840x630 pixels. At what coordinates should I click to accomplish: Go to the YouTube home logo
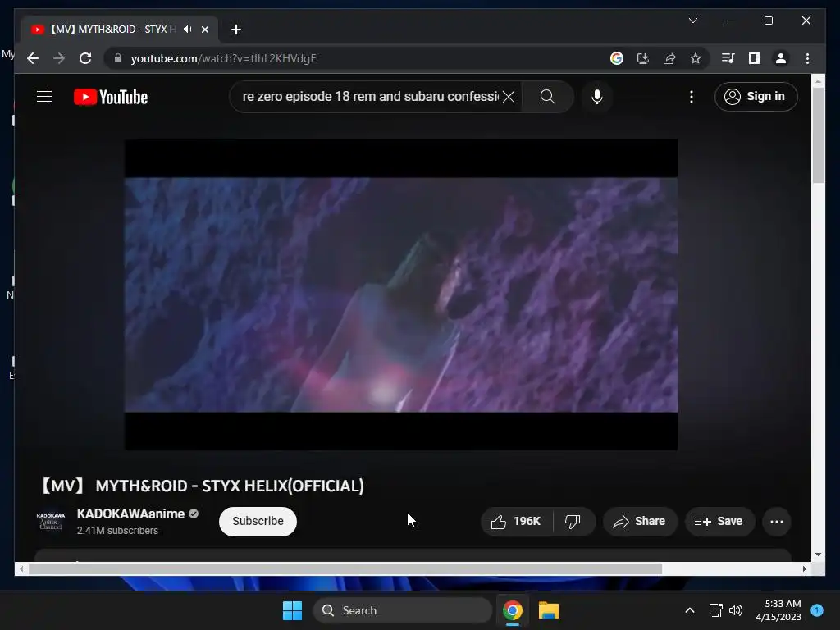[111, 97]
